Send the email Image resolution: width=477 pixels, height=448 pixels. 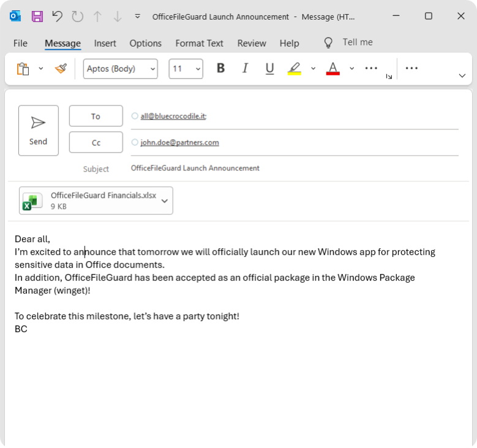click(x=39, y=131)
